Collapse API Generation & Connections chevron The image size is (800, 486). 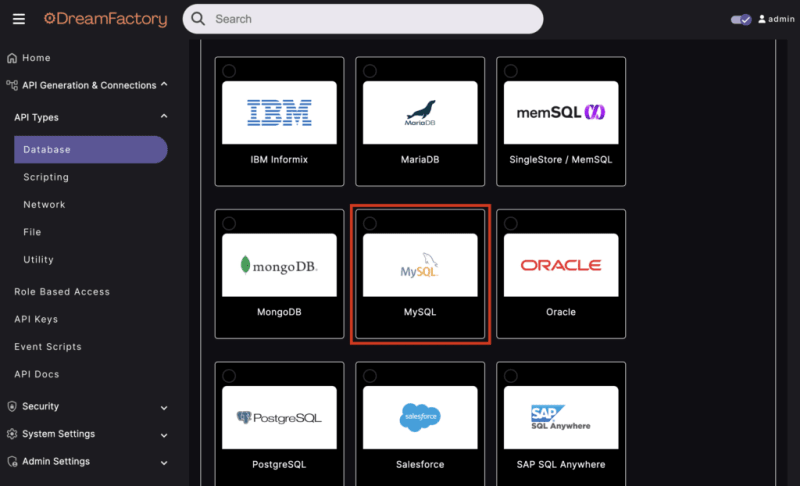pos(164,84)
